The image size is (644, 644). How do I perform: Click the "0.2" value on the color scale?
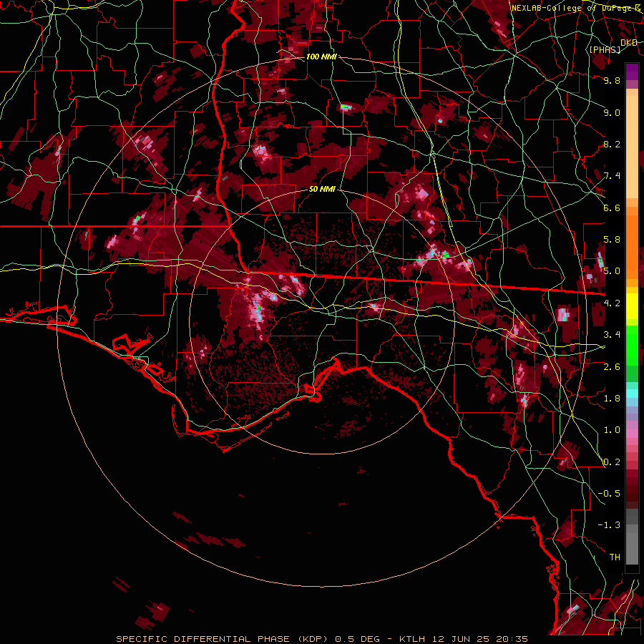pyautogui.click(x=612, y=462)
